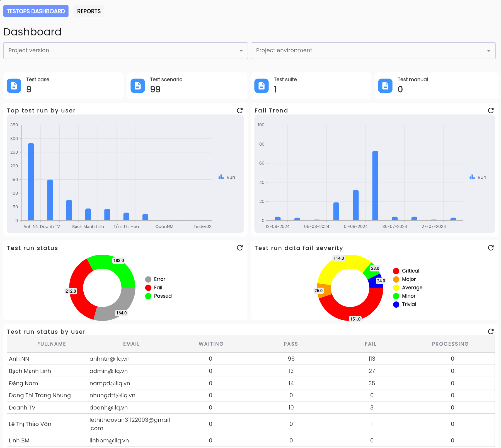Click the PROCESSING column header

tap(450, 344)
